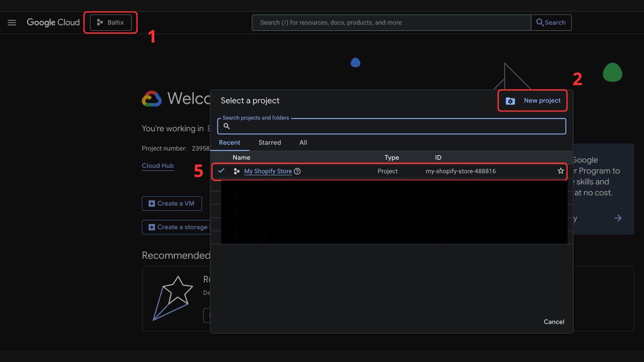
Task: Click the Google Cloud logo
Action: (53, 22)
